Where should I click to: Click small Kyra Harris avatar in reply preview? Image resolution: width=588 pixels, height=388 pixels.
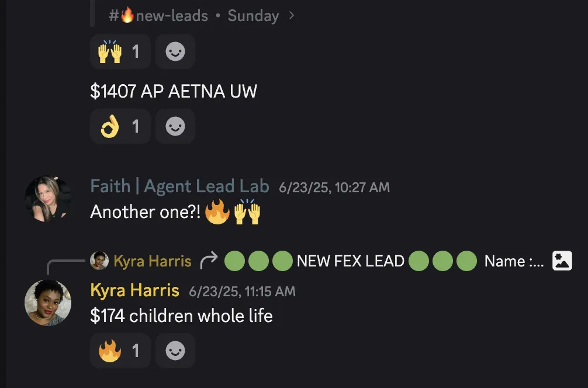click(99, 261)
